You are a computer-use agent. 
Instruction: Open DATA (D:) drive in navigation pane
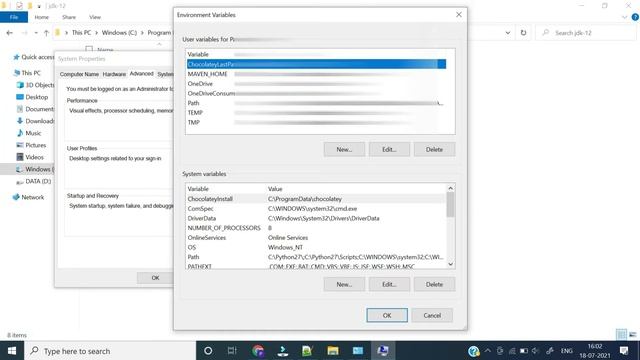(34, 181)
